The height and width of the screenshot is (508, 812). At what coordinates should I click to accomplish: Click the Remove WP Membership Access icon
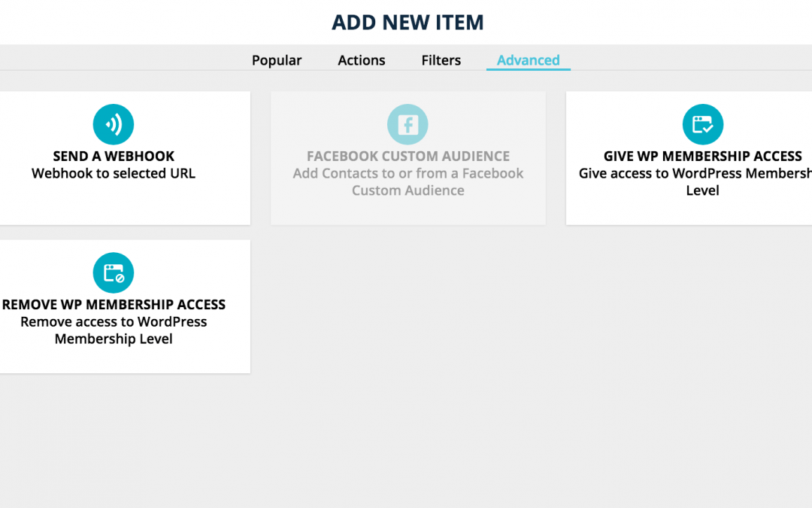pyautogui.click(x=114, y=273)
